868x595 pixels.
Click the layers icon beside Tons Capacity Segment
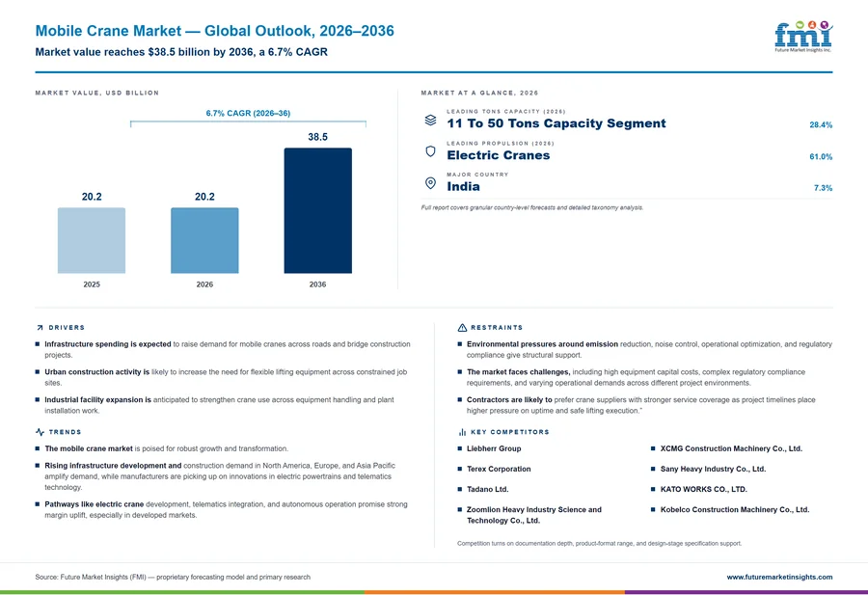[430, 120]
